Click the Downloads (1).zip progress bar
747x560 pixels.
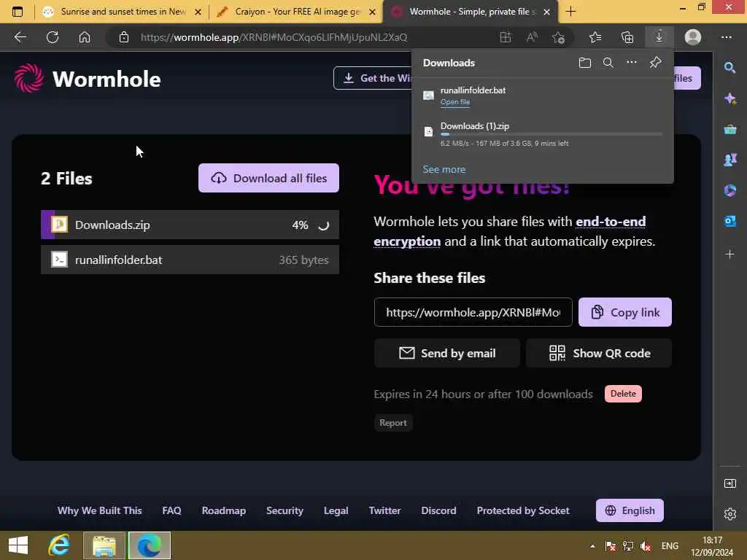click(x=551, y=135)
